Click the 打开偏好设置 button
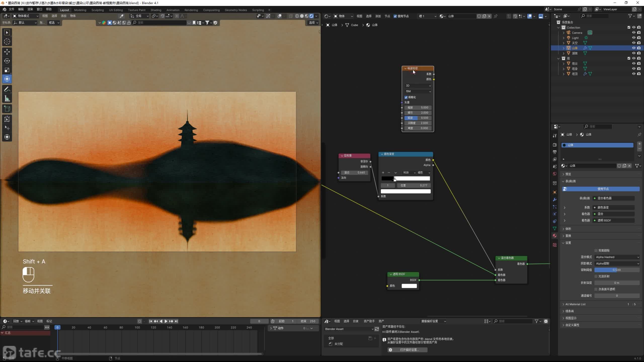This screenshot has width=644, height=362. [x=408, y=350]
